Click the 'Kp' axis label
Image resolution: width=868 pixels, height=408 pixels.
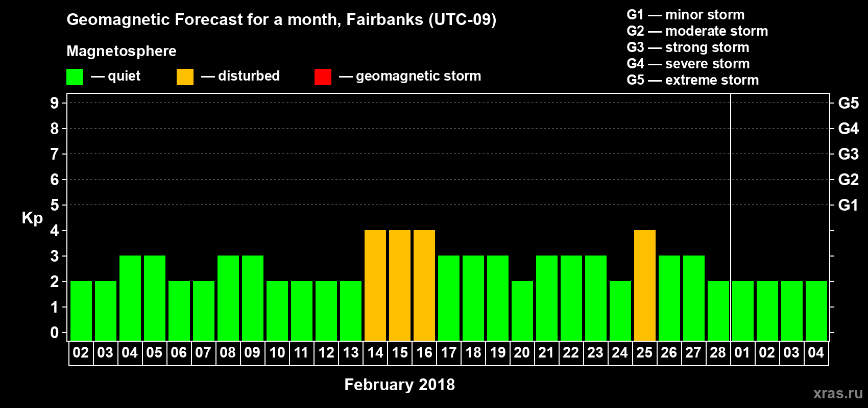coord(32,218)
